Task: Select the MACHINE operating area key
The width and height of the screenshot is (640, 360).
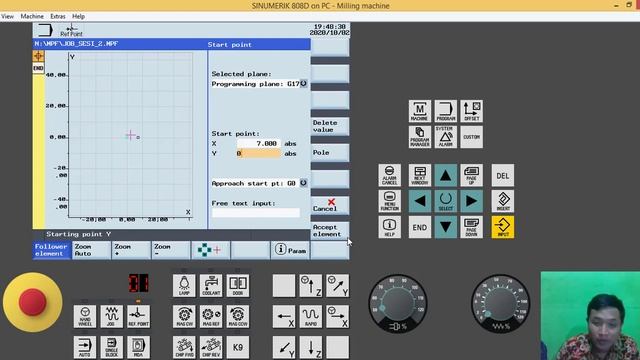Action: [x=420, y=111]
